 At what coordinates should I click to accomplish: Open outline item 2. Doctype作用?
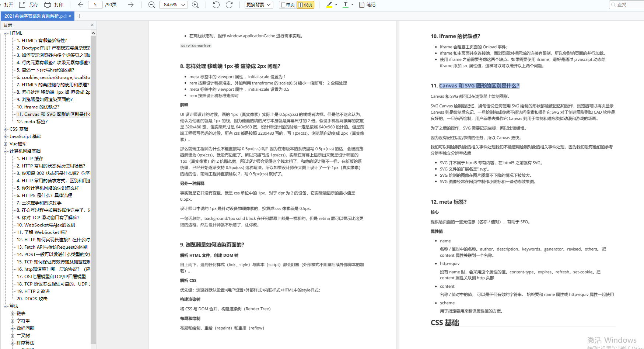point(53,48)
